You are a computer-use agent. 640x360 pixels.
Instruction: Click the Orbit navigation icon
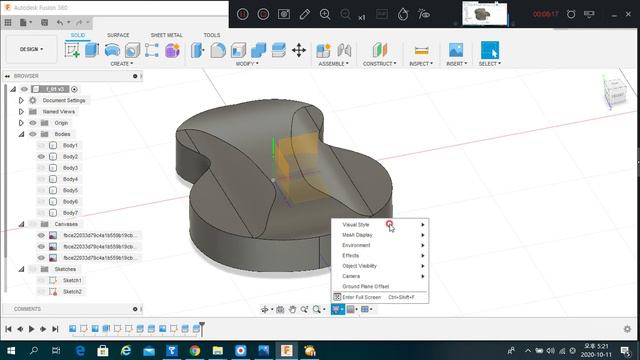[265, 309]
